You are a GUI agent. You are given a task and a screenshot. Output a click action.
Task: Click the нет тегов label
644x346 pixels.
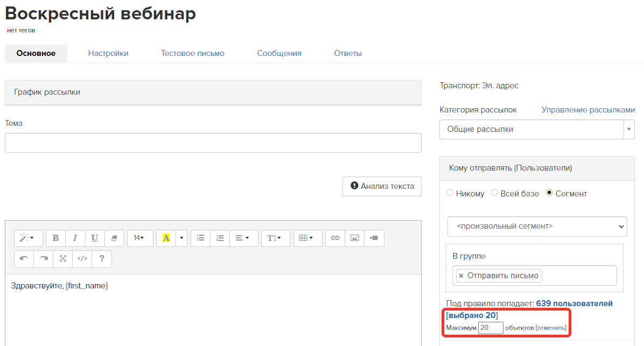[x=21, y=30]
